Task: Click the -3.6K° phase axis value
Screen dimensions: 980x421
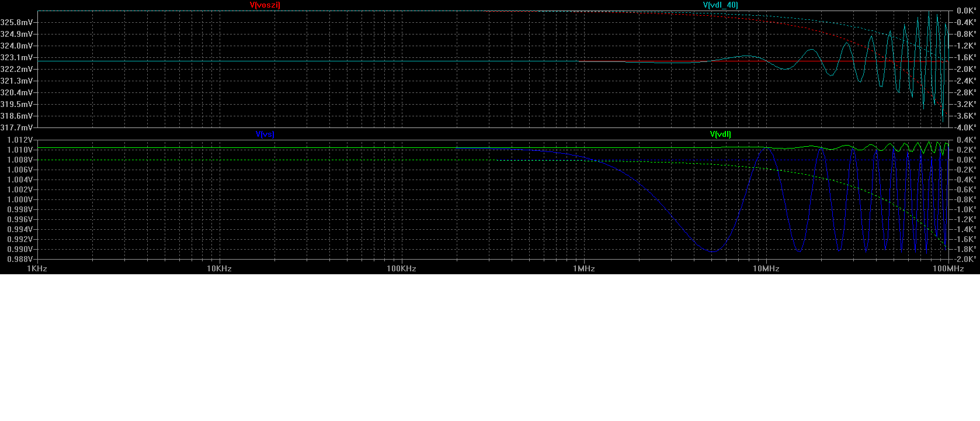Action: click(x=966, y=116)
